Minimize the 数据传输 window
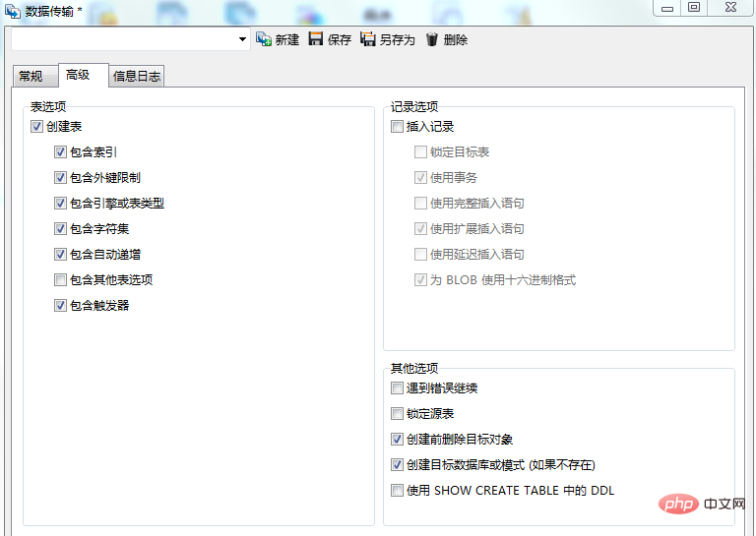Image resolution: width=756 pixels, height=536 pixels. (667, 8)
